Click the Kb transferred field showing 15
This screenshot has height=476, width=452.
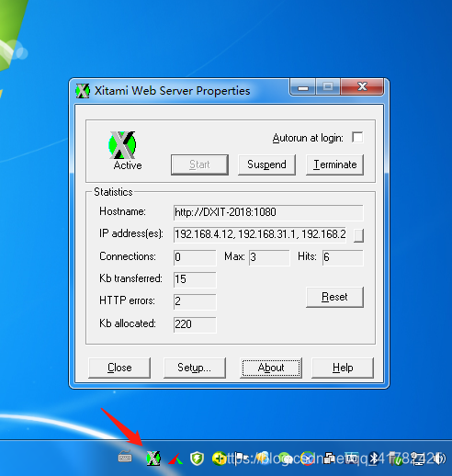(x=195, y=279)
